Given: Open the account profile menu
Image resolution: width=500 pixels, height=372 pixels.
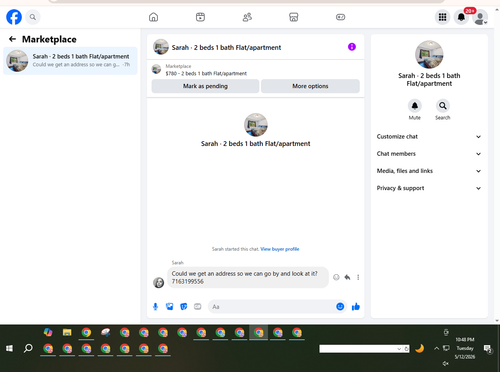Looking at the screenshot, I should [480, 17].
